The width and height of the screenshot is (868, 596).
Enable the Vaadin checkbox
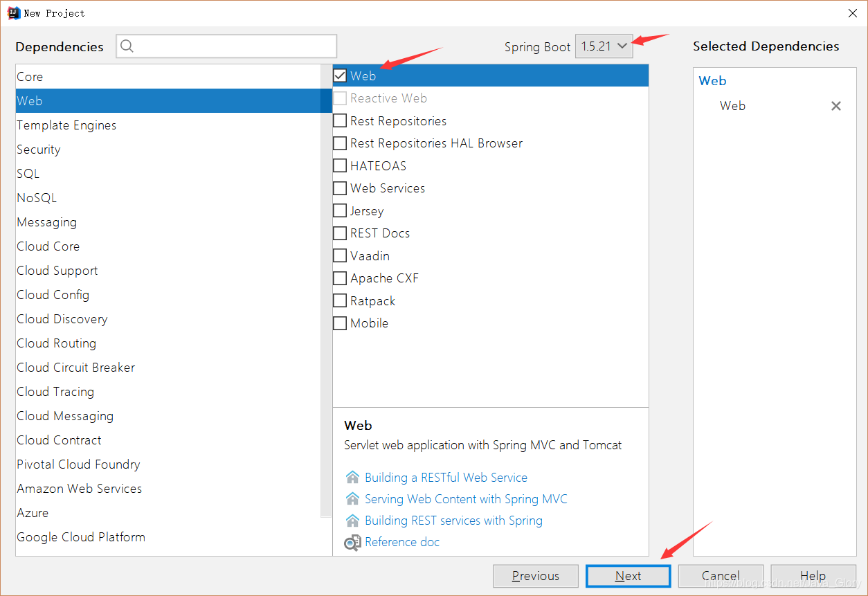tap(340, 256)
